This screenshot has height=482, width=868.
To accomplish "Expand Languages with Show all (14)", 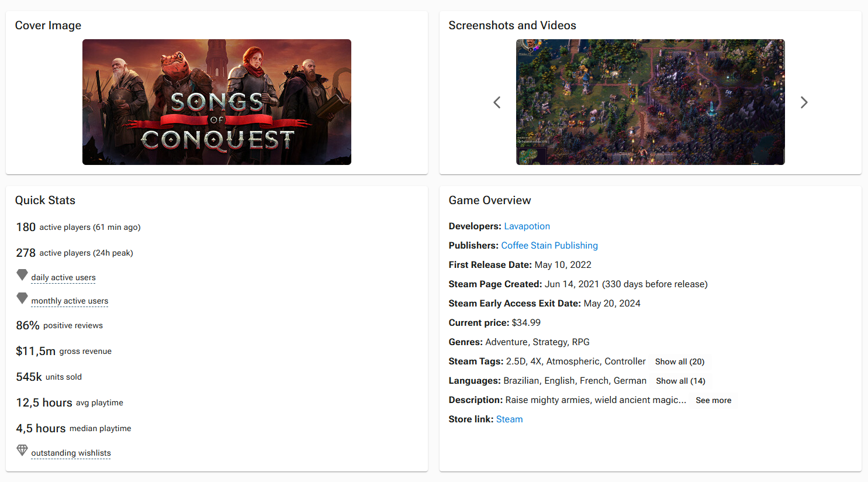I will tap(680, 381).
